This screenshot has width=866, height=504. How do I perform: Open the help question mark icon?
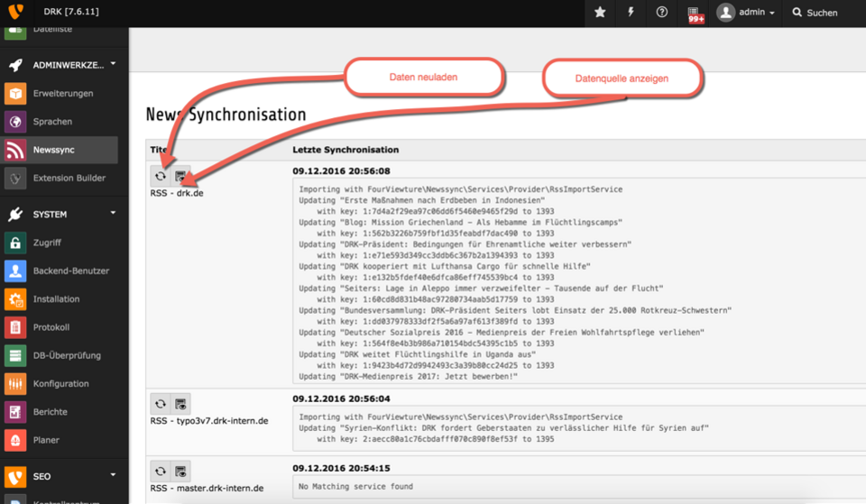662,13
